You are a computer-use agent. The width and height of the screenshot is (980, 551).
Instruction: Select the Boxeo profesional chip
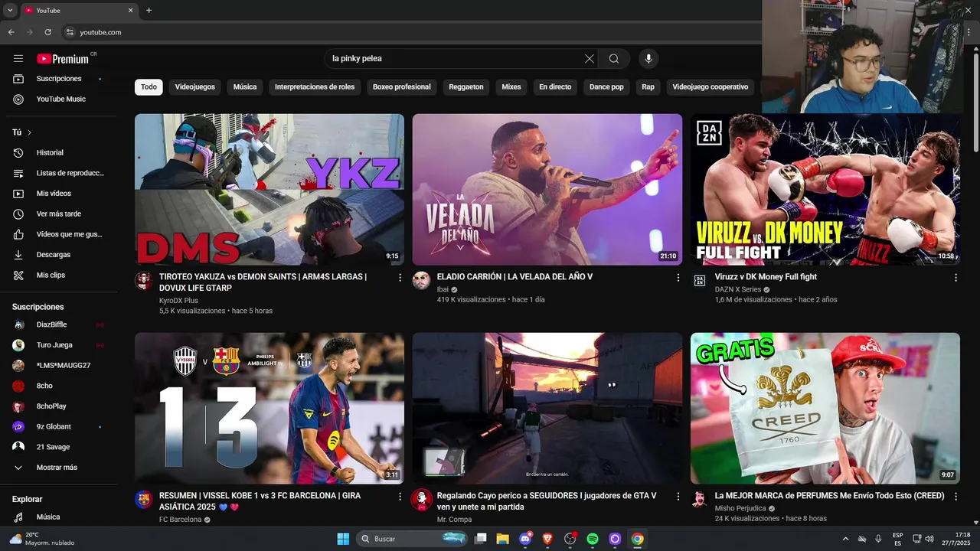point(402,87)
